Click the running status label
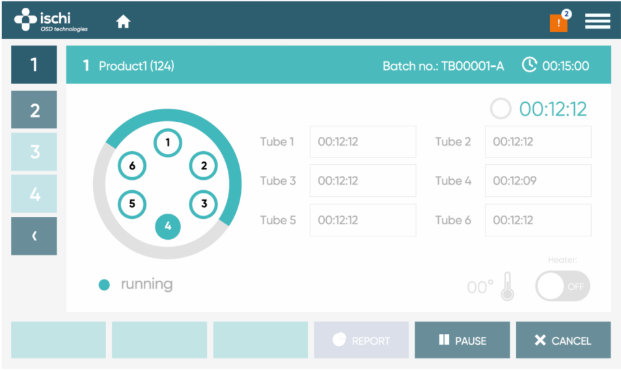 [147, 284]
